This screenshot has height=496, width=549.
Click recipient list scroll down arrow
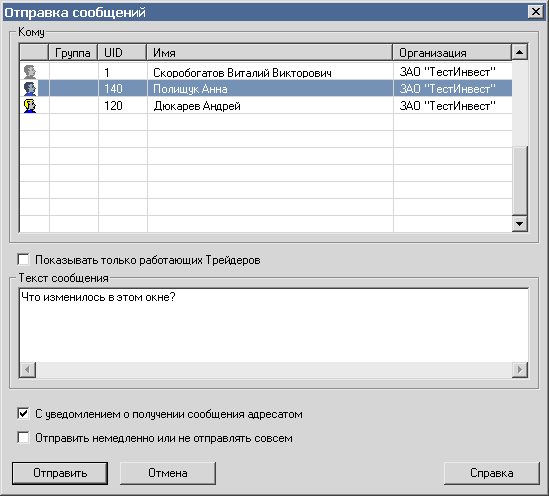pos(520,224)
